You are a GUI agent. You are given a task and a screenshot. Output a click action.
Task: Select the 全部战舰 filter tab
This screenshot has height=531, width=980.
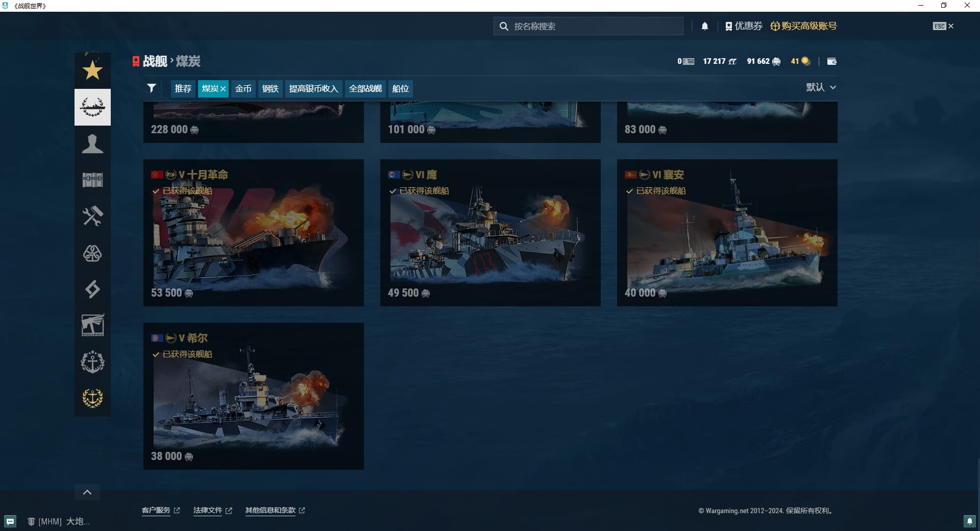pyautogui.click(x=365, y=89)
